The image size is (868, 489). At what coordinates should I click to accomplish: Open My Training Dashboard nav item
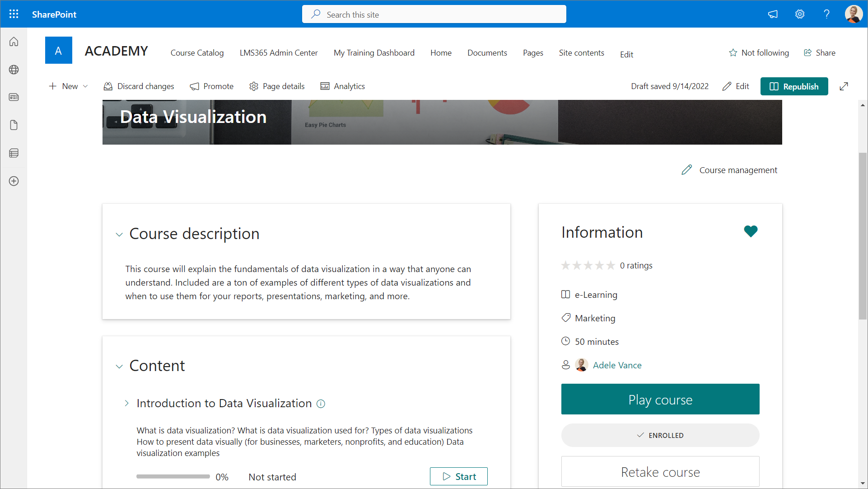[374, 53]
